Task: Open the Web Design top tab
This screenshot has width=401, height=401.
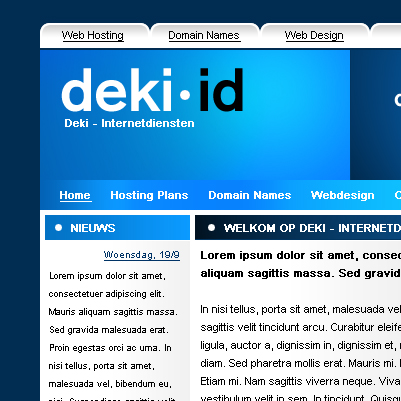Action: coord(314,35)
